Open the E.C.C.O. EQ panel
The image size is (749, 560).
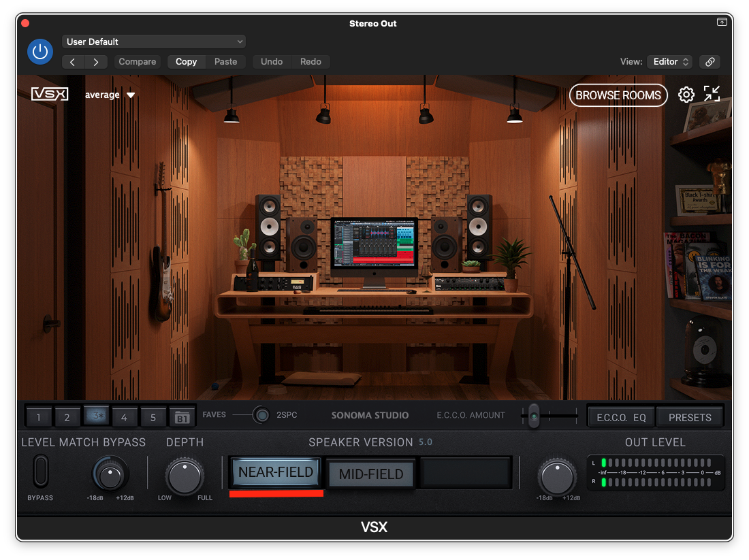(621, 417)
